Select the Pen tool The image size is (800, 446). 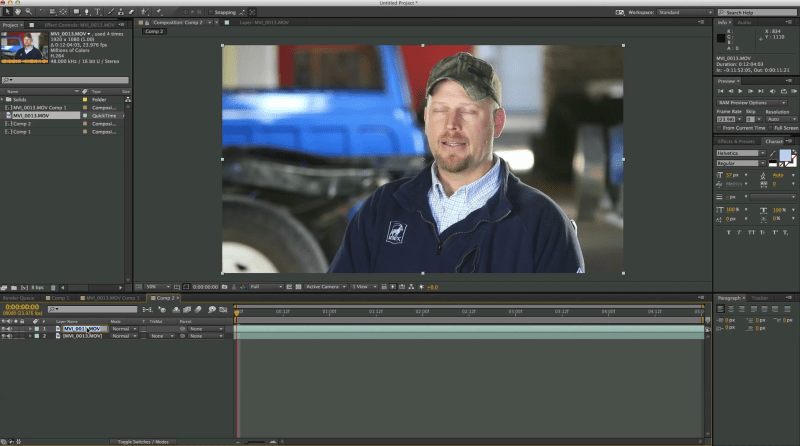point(87,11)
